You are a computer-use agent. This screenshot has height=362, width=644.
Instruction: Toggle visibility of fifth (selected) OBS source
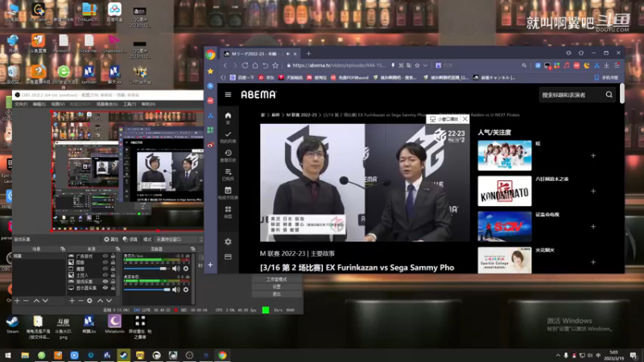pos(105,282)
